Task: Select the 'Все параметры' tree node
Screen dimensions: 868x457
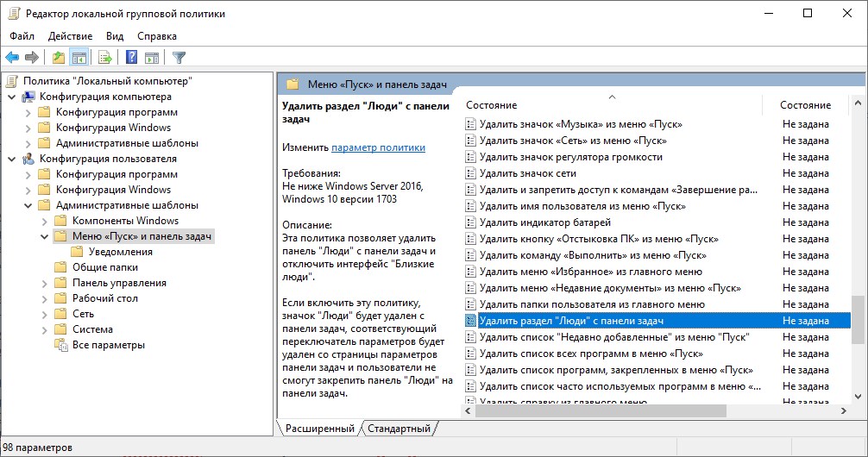Action: (x=108, y=345)
